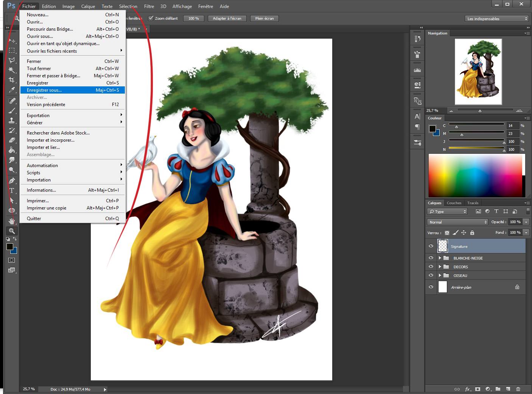This screenshot has width=532, height=394.
Task: Disable the Zoom défilant checkbox
Action: pos(151,18)
